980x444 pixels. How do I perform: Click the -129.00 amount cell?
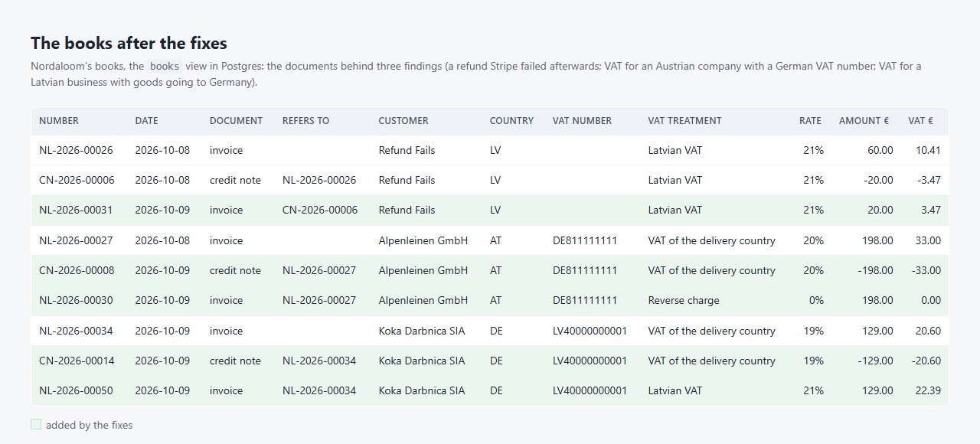(875, 361)
